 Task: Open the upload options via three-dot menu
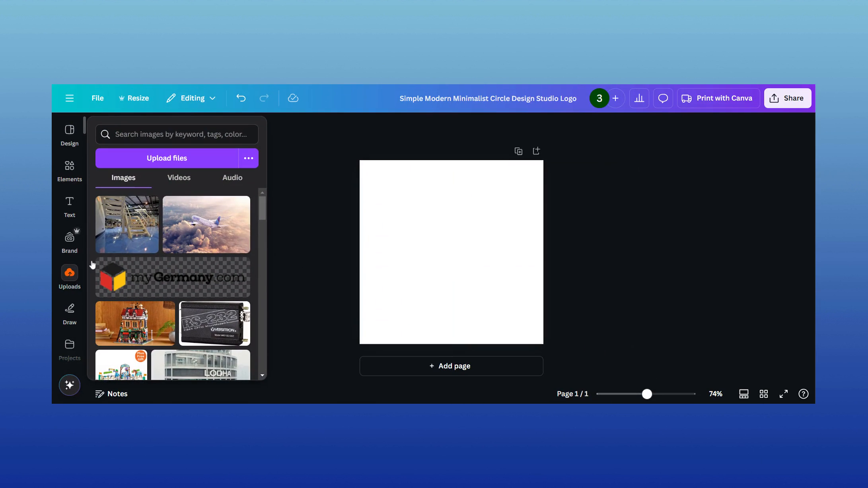coord(248,158)
